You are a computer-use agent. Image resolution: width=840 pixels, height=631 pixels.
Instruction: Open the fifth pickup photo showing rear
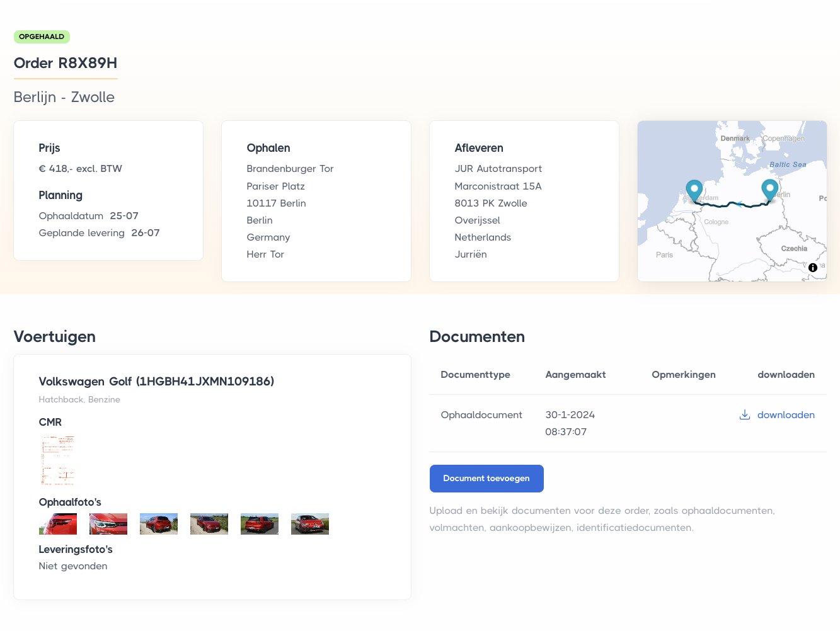[x=260, y=524]
